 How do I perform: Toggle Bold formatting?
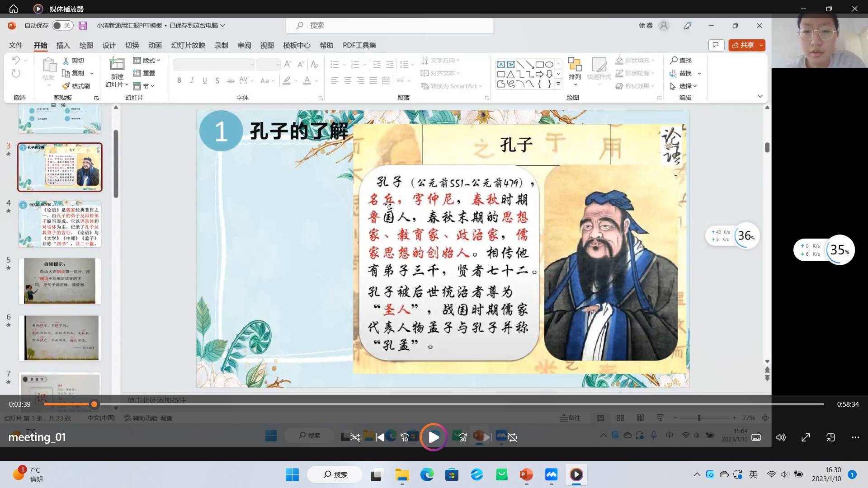pyautogui.click(x=179, y=80)
